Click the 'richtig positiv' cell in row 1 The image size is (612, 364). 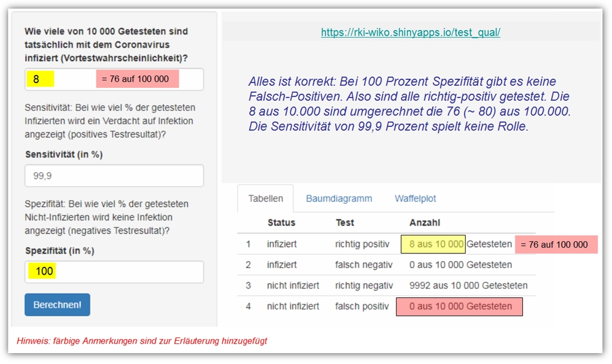[x=362, y=244]
